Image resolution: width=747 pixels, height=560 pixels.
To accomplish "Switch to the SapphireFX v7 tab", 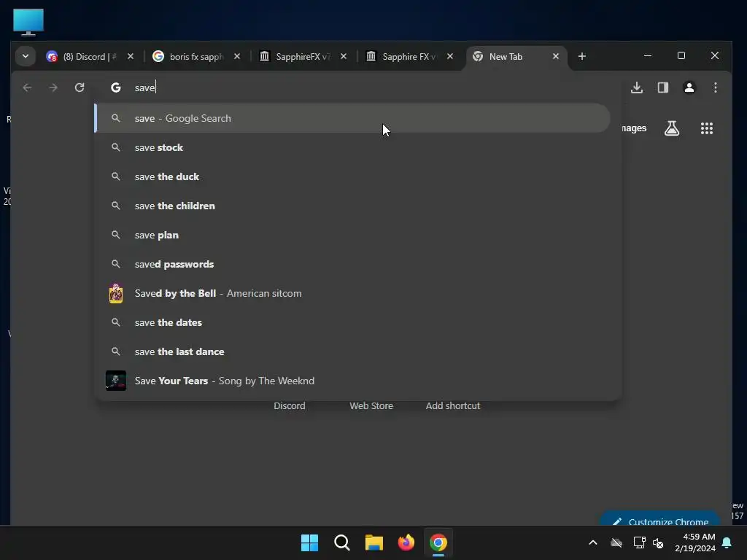I will click(303, 56).
